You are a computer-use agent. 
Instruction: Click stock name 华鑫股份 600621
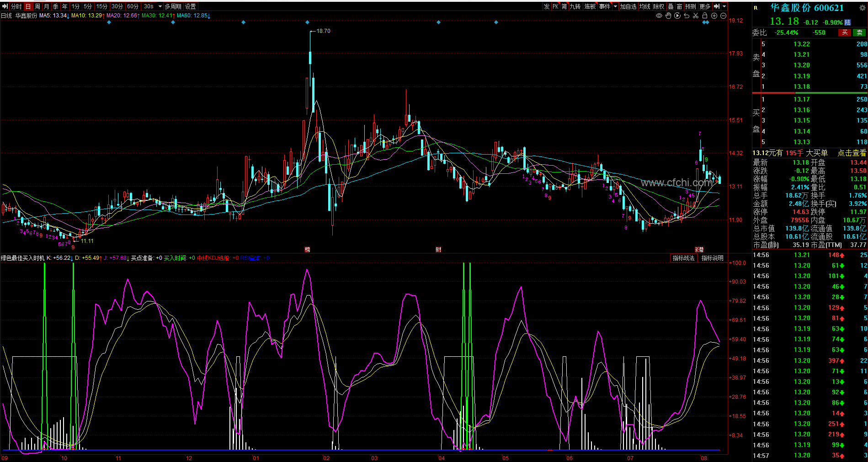(807, 8)
